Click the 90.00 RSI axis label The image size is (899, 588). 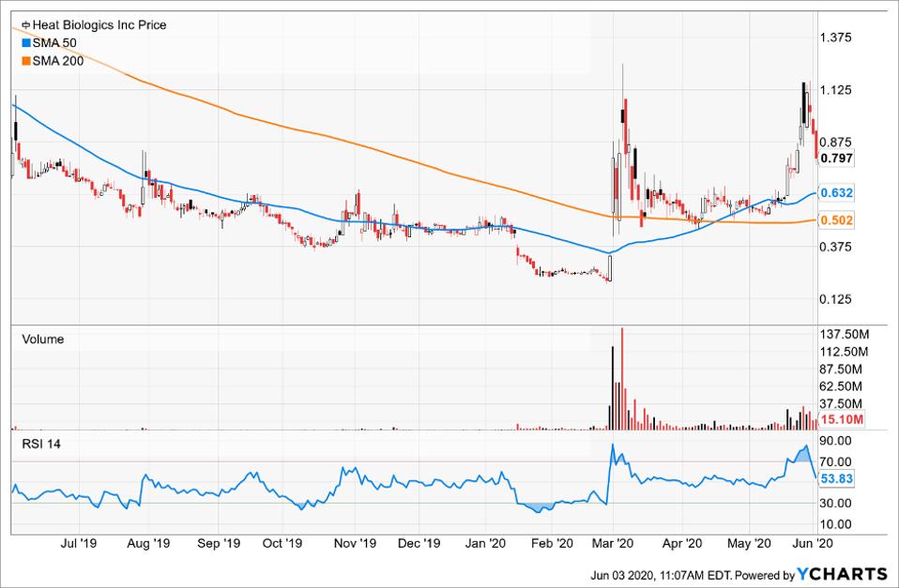tap(836, 441)
